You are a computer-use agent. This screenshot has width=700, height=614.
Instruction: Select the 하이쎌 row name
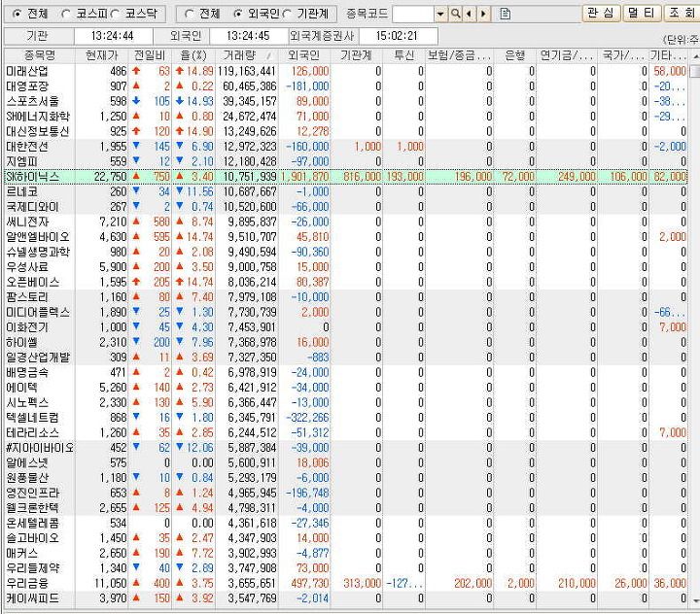tap(21, 342)
